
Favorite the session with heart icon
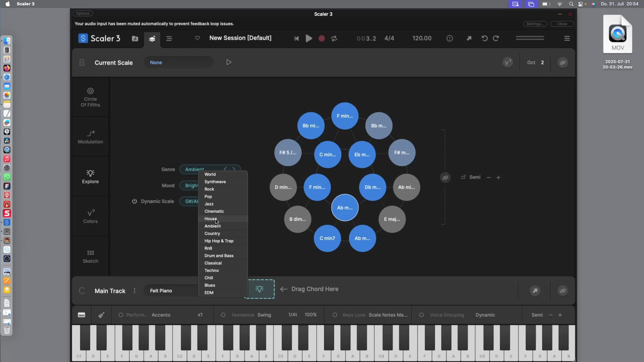[197, 38]
